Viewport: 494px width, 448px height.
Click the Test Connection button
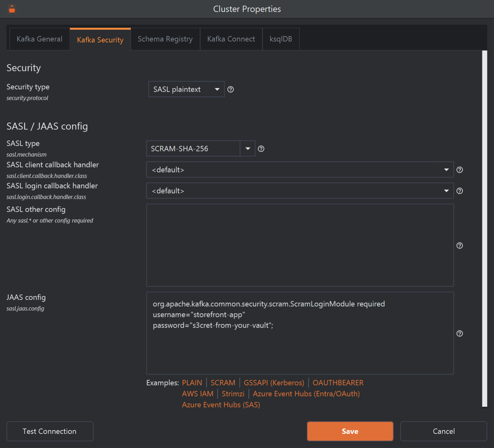(50, 431)
